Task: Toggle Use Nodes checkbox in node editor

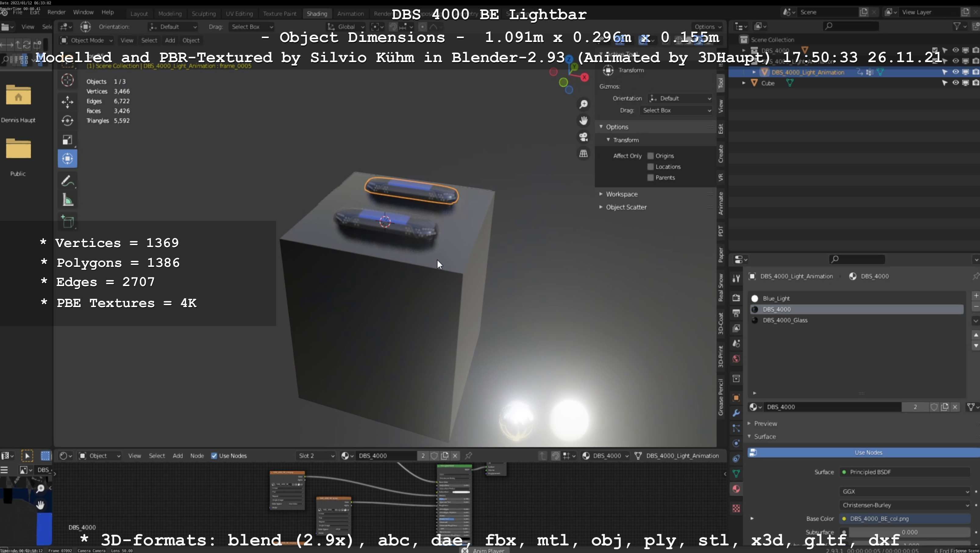Action: tap(214, 456)
